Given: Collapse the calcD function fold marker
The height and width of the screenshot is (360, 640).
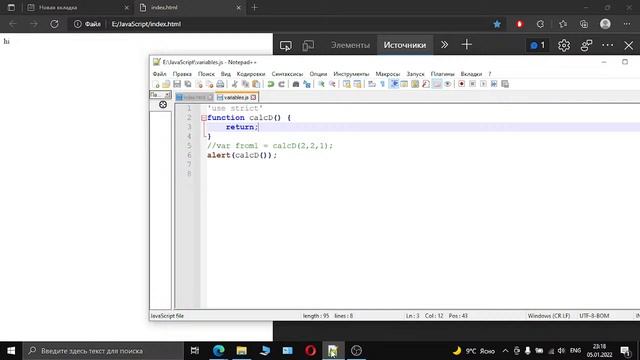Looking at the screenshot, I should click(x=204, y=118).
